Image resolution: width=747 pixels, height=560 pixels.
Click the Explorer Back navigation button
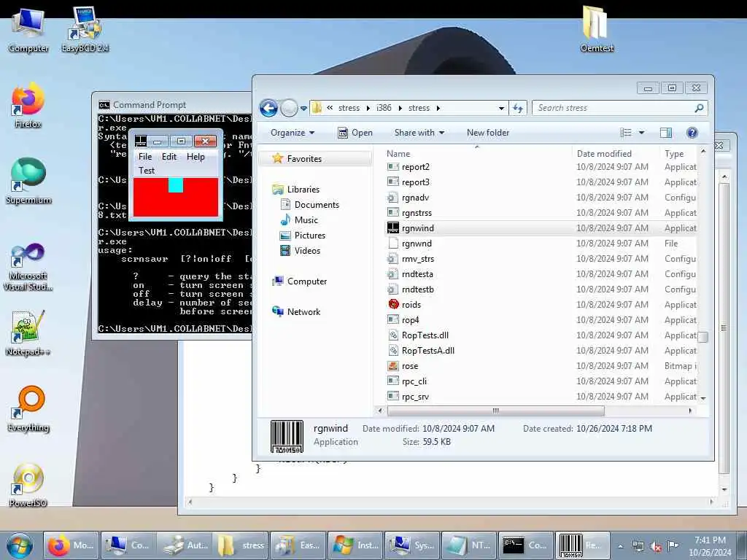coord(268,108)
